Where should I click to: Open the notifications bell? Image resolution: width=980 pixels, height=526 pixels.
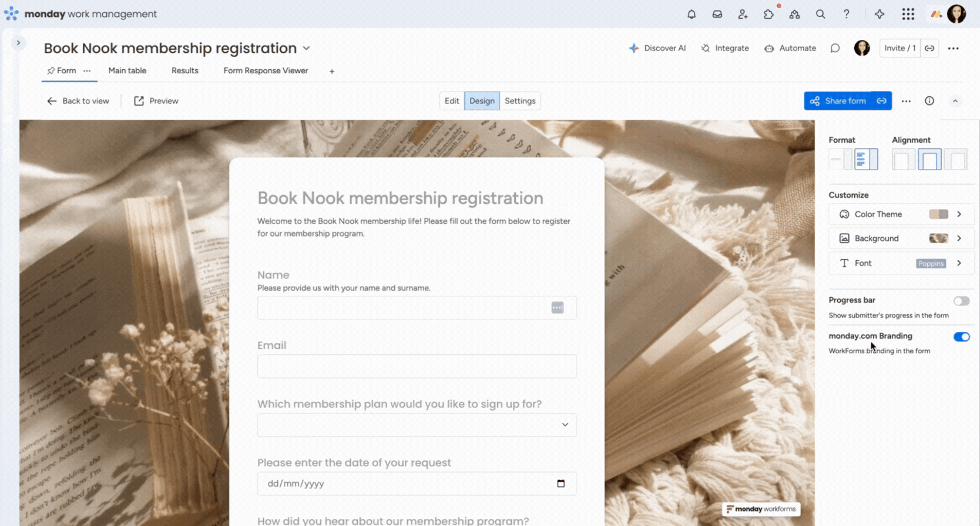pyautogui.click(x=692, y=14)
